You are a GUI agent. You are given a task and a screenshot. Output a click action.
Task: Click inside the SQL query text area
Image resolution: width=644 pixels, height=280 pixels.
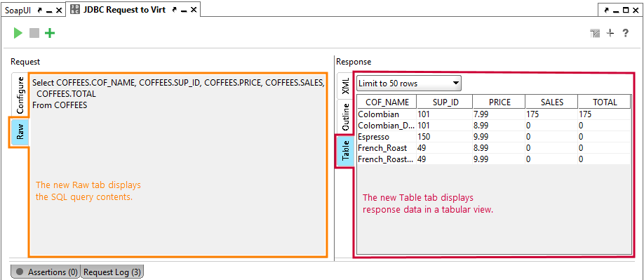coord(178,164)
